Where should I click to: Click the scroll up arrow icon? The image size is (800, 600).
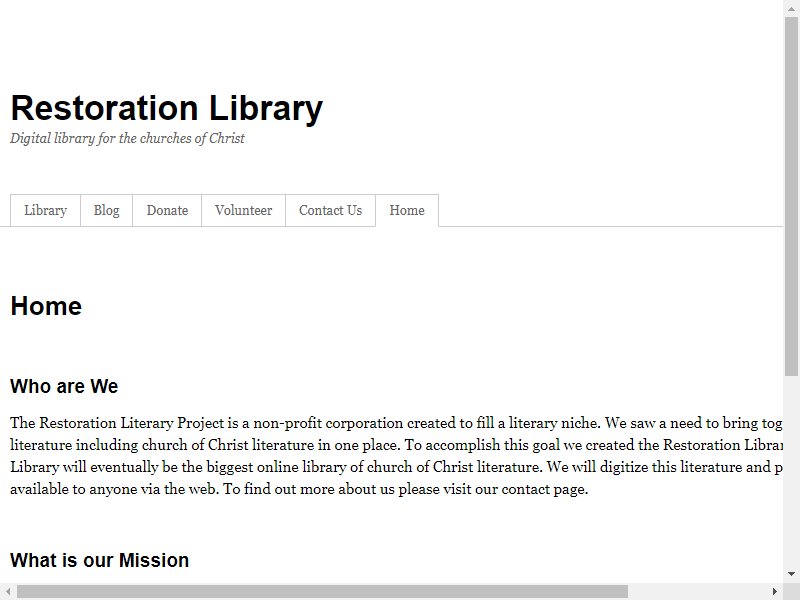coord(791,9)
